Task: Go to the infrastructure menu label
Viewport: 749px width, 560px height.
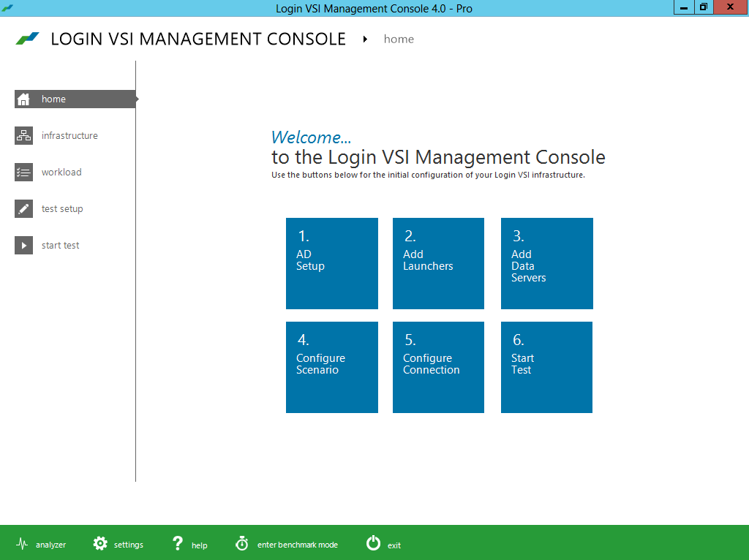Action: pyautogui.click(x=69, y=136)
